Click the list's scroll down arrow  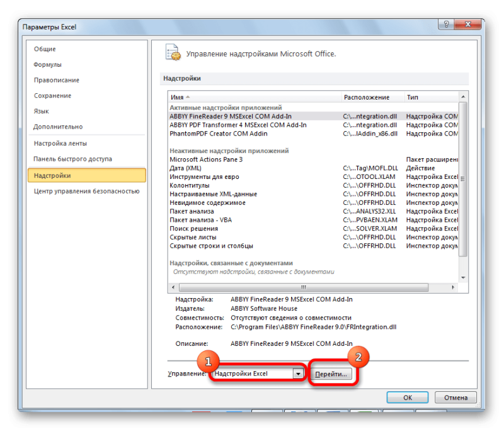pos(463,278)
